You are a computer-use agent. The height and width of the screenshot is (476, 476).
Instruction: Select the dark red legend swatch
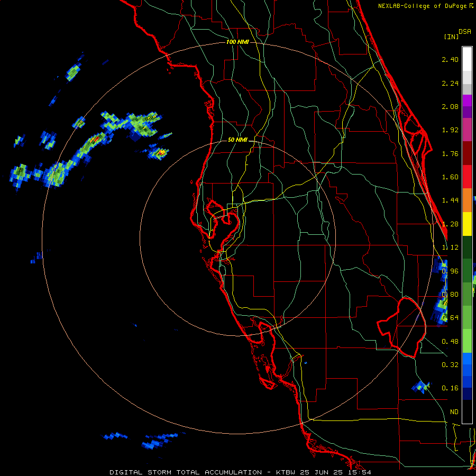tap(467, 153)
